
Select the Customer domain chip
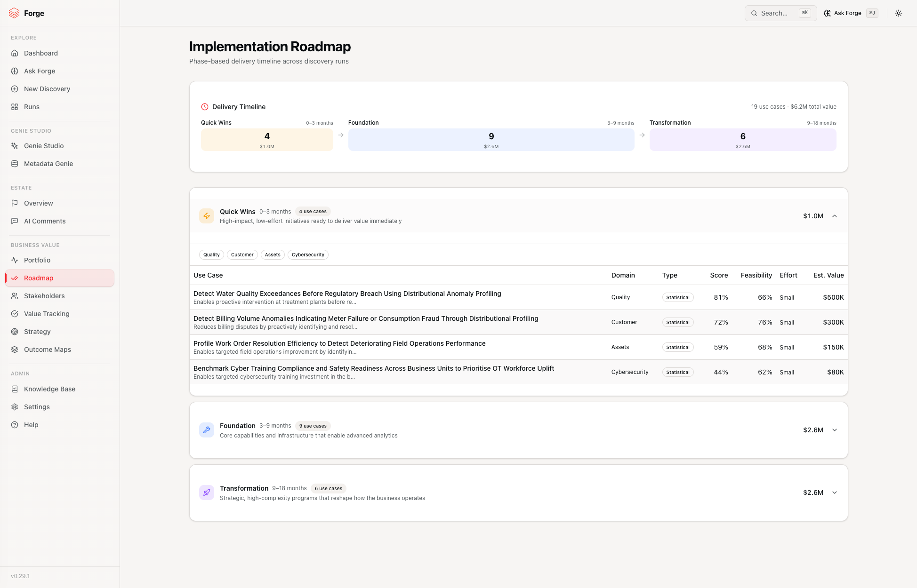pos(242,254)
